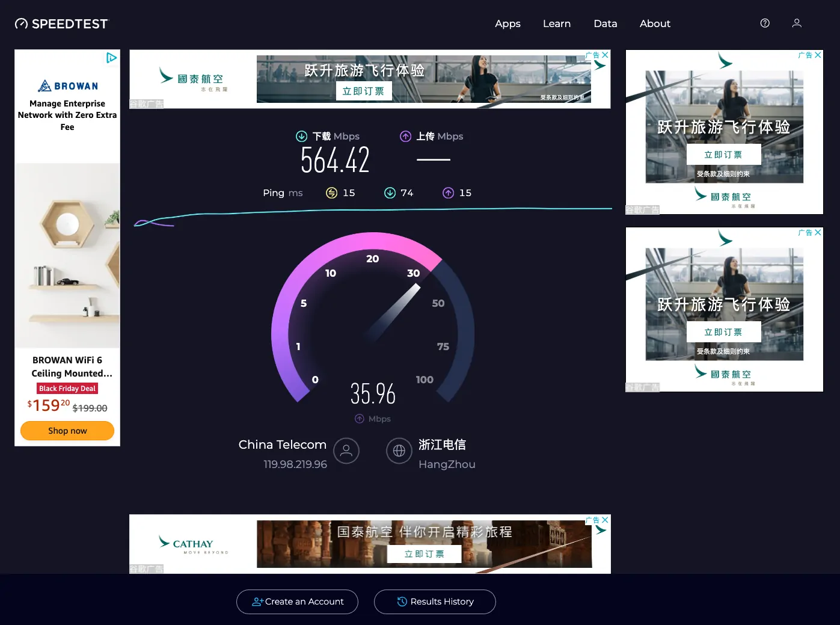The width and height of the screenshot is (840, 625).
Task: Open the Learn menu
Action: click(557, 23)
